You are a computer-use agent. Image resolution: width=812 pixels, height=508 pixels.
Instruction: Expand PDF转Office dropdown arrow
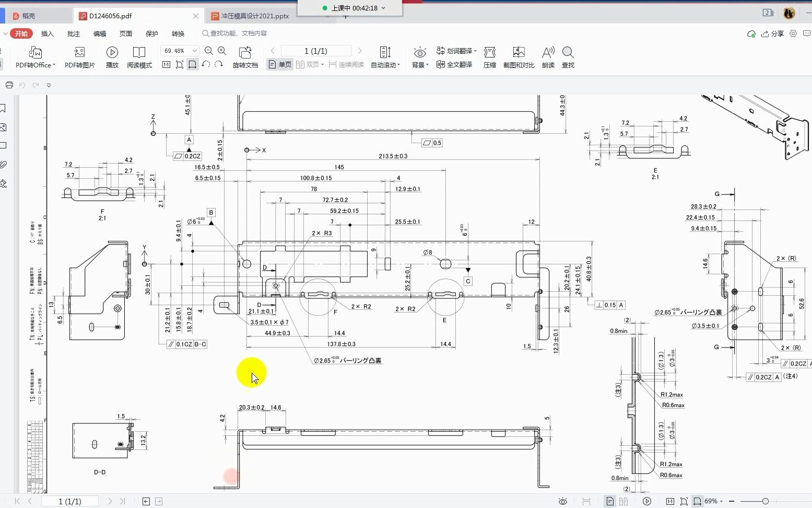[x=54, y=65]
